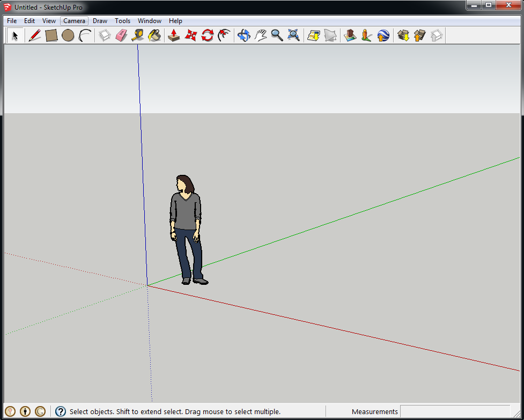524x420 pixels.
Task: Activate the Rotate tool
Action: tap(207, 36)
